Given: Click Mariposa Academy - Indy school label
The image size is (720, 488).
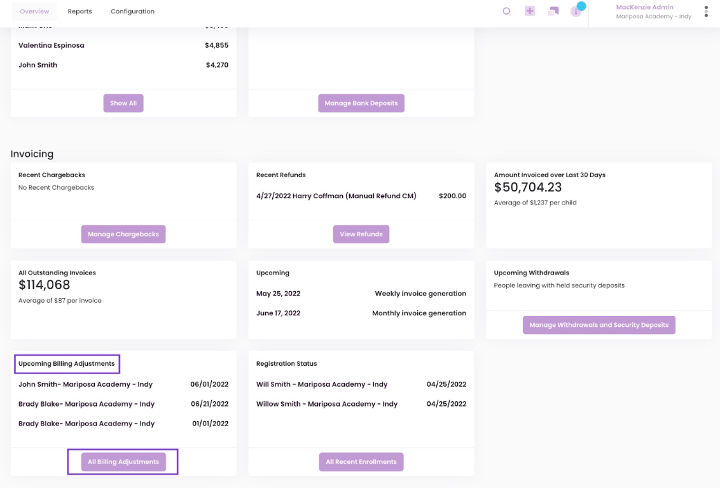Looking at the screenshot, I should (653, 17).
